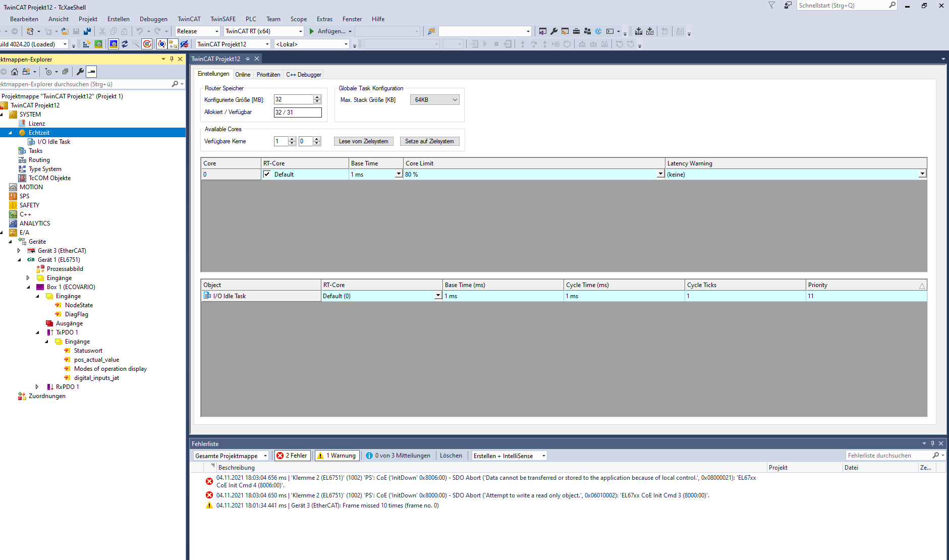Click the Lese vom Zielsystem button
Viewport: 949px width, 560px height.
coord(364,141)
